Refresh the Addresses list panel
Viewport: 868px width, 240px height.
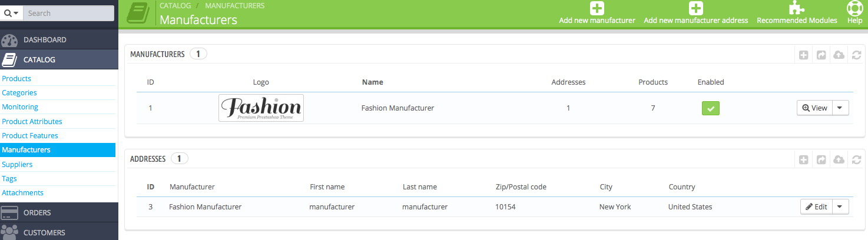coord(856,159)
